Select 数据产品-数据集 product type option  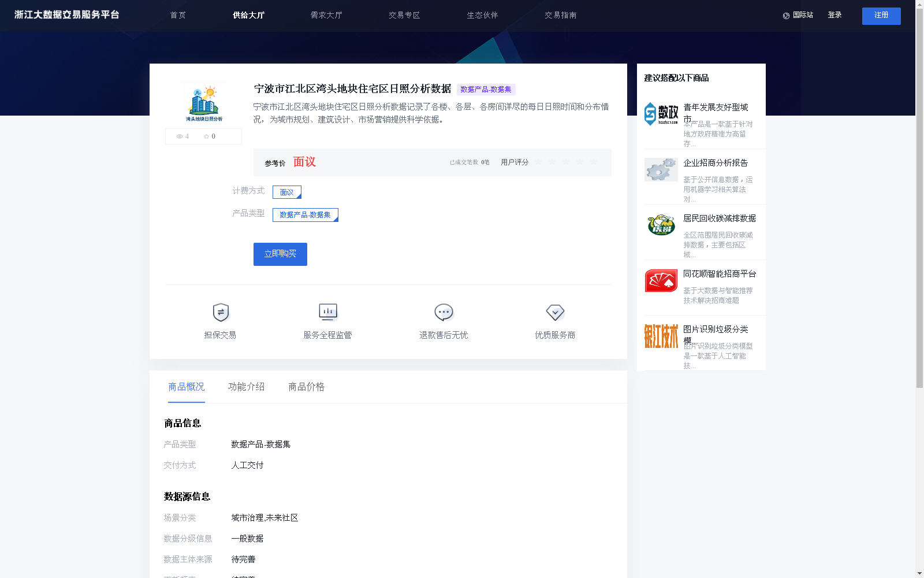(305, 215)
